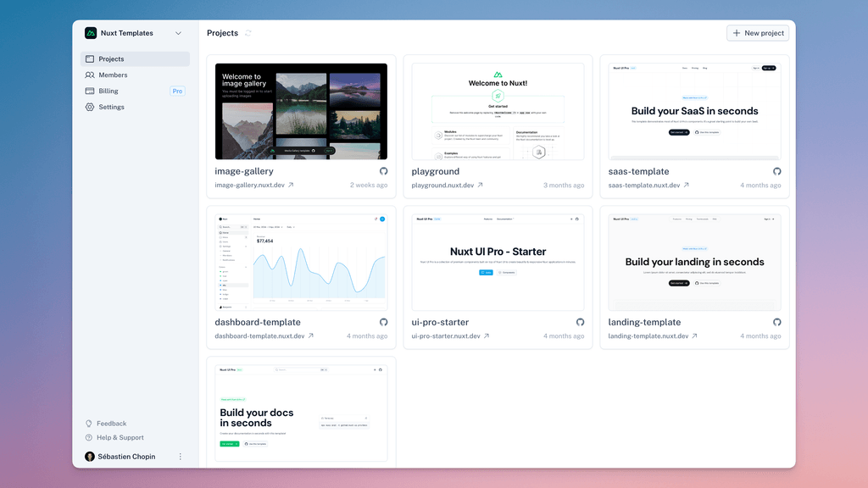Click the GitHub icon on image-gallery card

(383, 171)
